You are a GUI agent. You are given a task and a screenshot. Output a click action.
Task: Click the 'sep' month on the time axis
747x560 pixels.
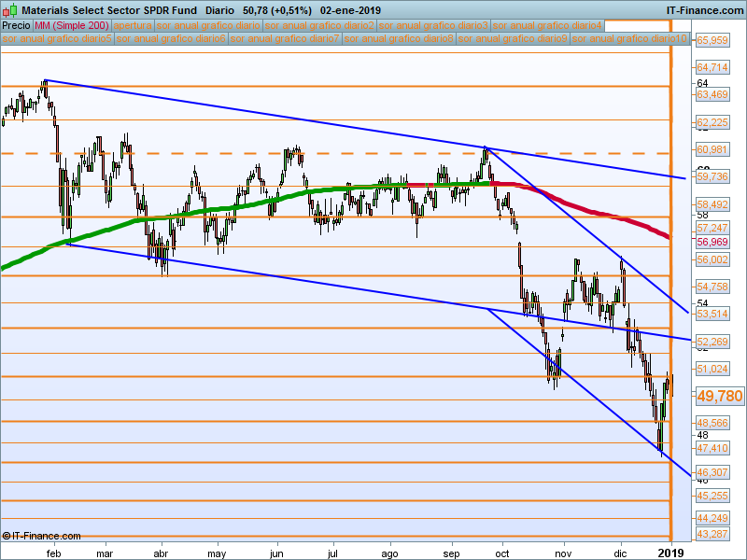pos(451,553)
